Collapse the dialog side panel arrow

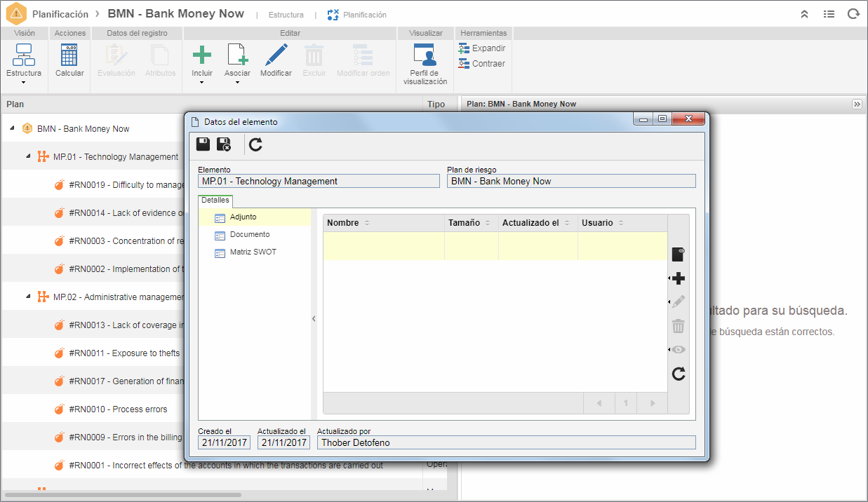click(314, 318)
